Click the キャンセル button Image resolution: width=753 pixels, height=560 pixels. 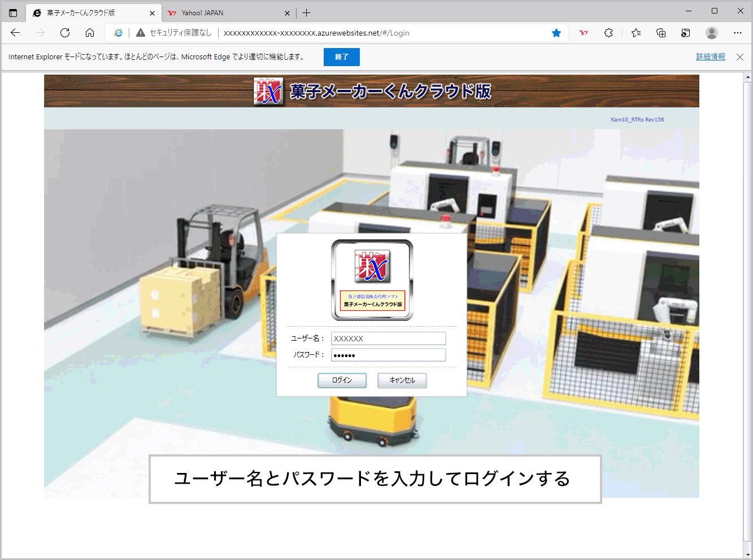click(402, 380)
